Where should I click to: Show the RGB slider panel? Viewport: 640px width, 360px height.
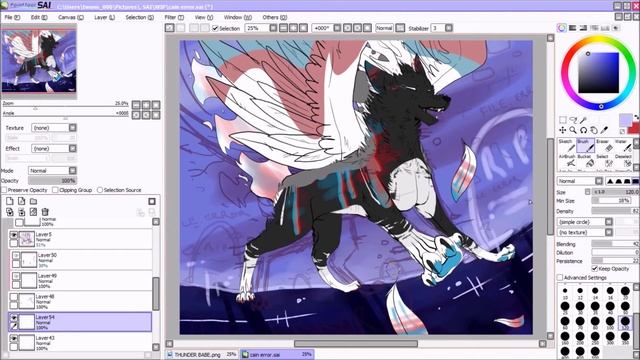573,28
